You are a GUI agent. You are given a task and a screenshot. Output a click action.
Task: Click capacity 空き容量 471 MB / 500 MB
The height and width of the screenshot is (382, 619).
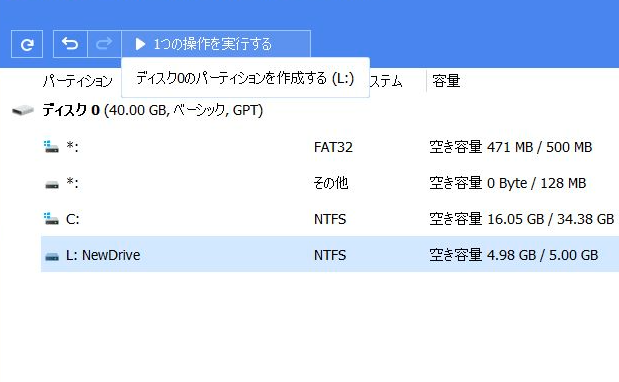pyautogui.click(x=511, y=147)
